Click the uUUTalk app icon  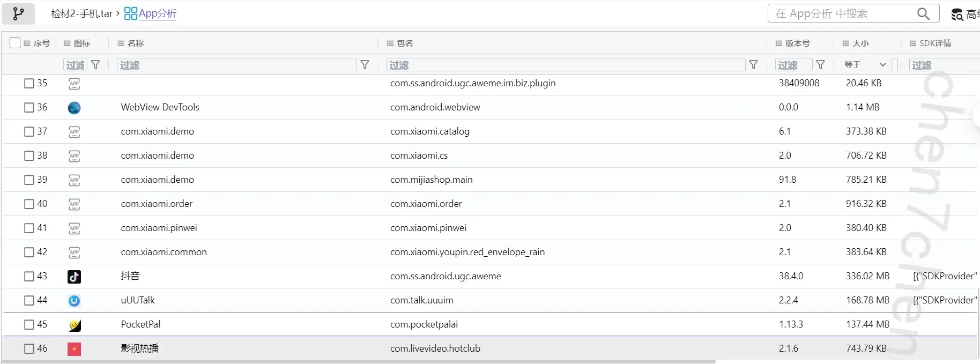(74, 301)
